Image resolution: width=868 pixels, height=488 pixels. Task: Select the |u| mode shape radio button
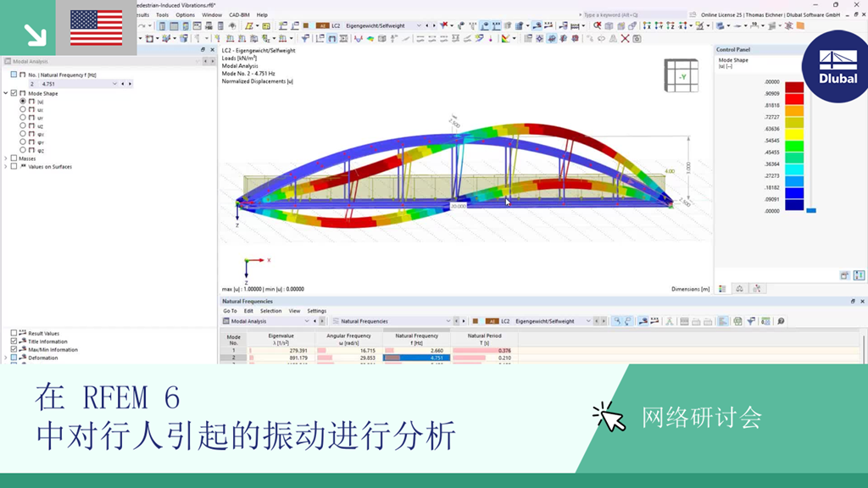[x=23, y=102]
